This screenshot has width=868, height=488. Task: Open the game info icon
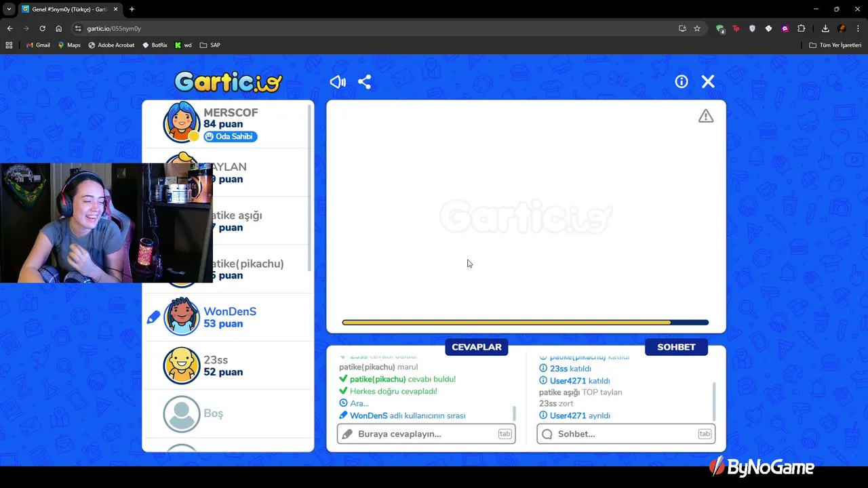click(682, 81)
